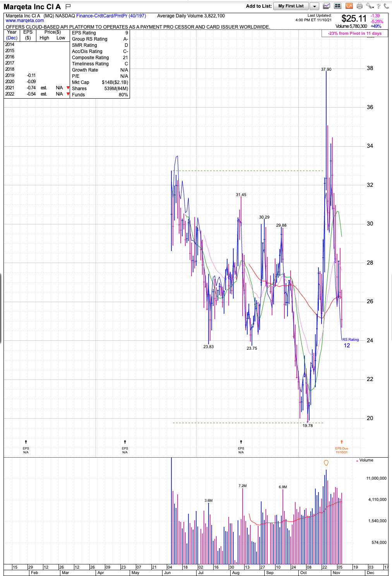This screenshot has height=576, width=392.
Task: Open the chart view icon in toolbar
Action: (327, 6)
